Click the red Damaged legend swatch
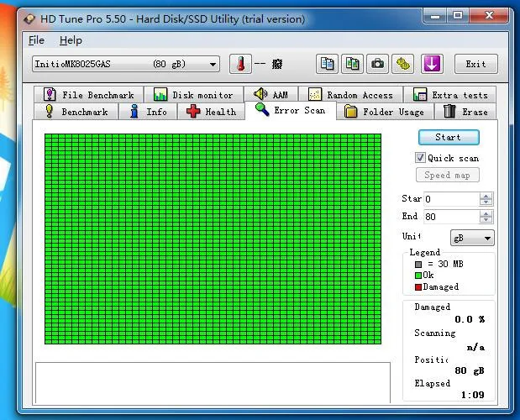Screen dimensions: 520x420 (418, 287)
